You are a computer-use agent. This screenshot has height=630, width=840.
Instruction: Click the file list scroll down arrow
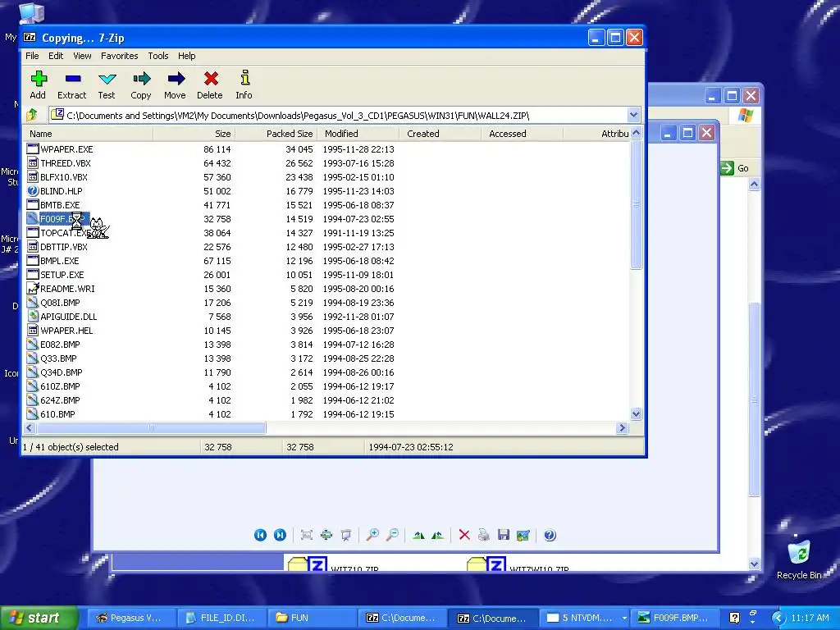point(636,413)
